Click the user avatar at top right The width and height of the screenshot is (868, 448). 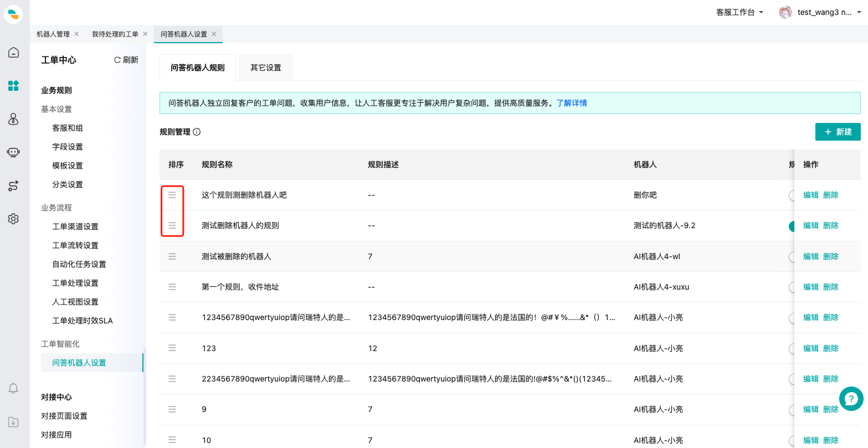coord(785,12)
